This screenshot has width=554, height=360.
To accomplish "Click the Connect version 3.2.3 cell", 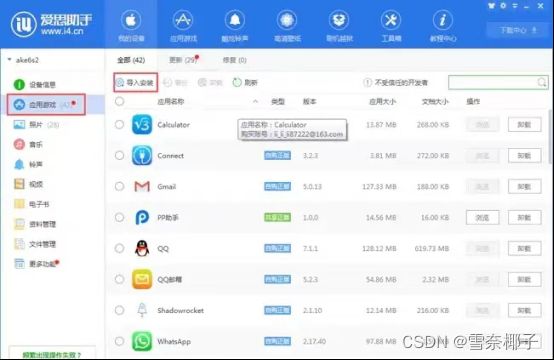I will tap(311, 155).
